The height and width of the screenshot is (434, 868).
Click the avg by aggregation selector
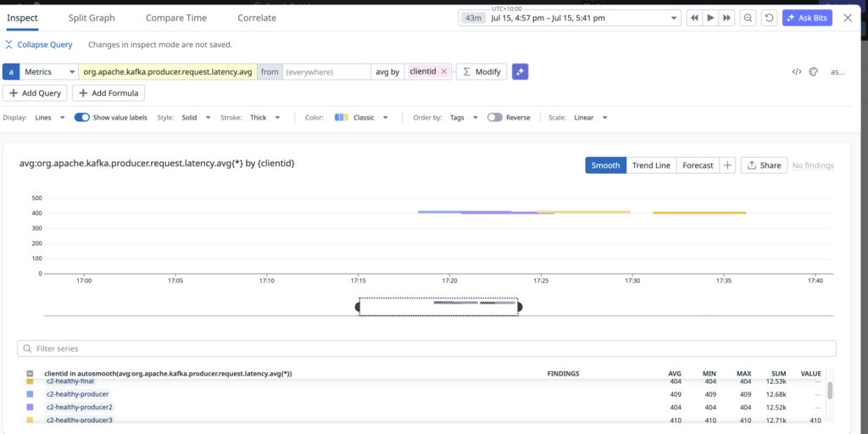(387, 71)
